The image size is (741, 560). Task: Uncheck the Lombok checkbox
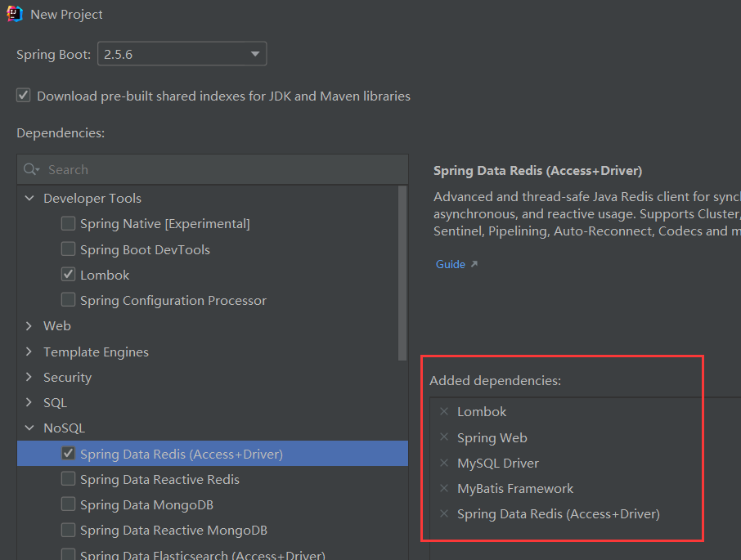68,275
